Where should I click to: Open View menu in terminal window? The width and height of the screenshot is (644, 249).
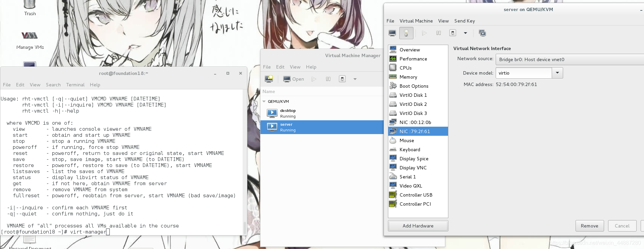tap(35, 85)
